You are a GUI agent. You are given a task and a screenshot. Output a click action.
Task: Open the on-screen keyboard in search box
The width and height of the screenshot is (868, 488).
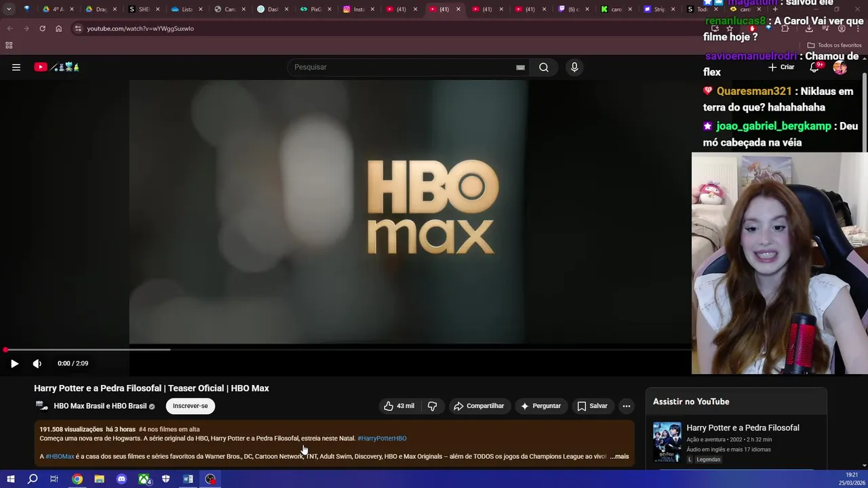[520, 67]
